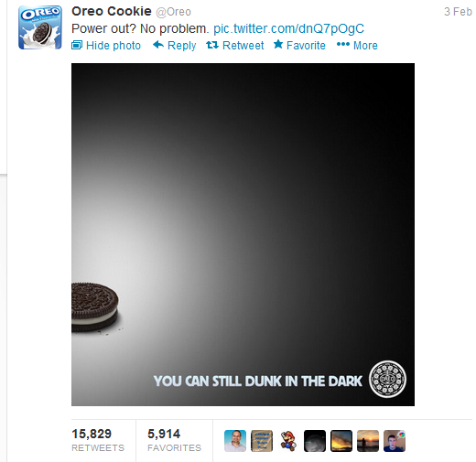Click the Favorite star icon

tap(278, 44)
